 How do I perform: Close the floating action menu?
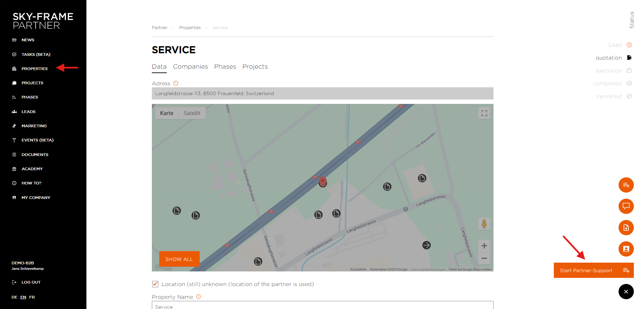click(626, 292)
